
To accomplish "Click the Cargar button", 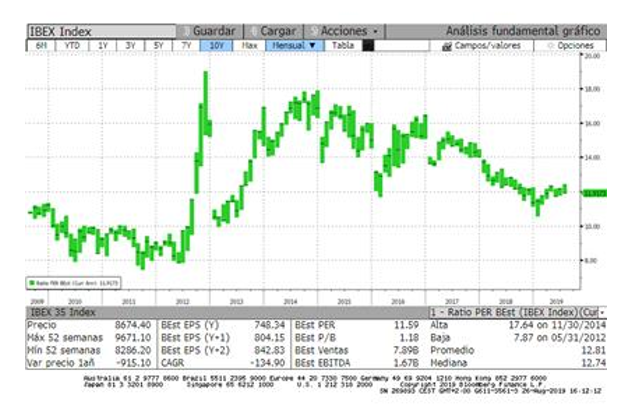I will click(x=274, y=31).
